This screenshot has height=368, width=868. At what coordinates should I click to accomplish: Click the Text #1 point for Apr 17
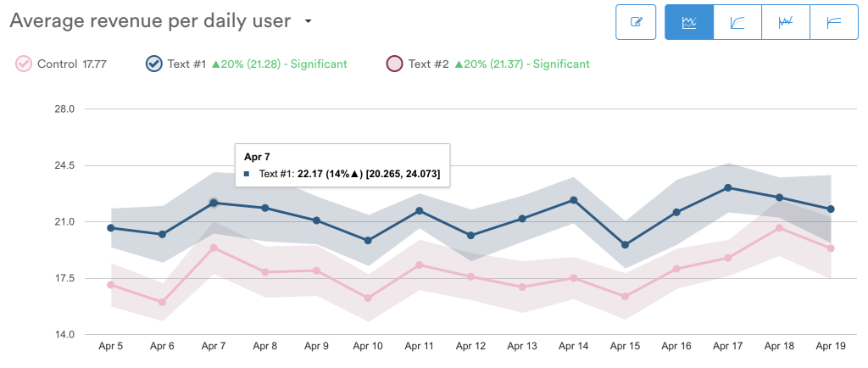(x=728, y=187)
